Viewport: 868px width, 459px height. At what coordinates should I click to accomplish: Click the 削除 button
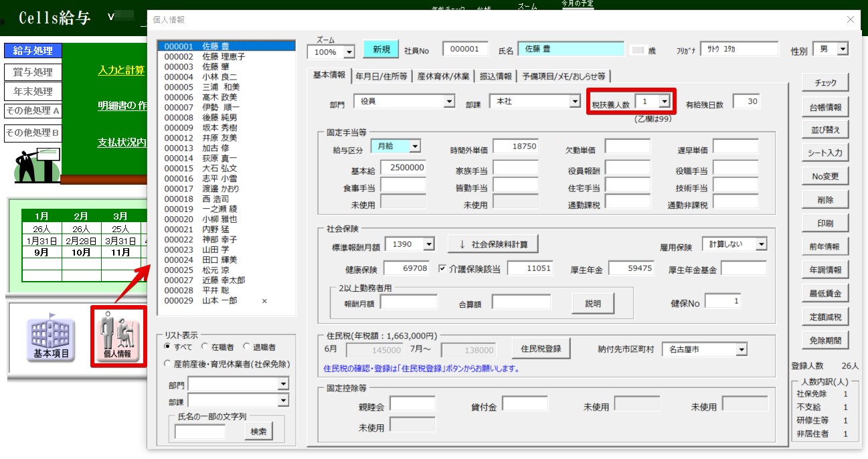tap(825, 199)
